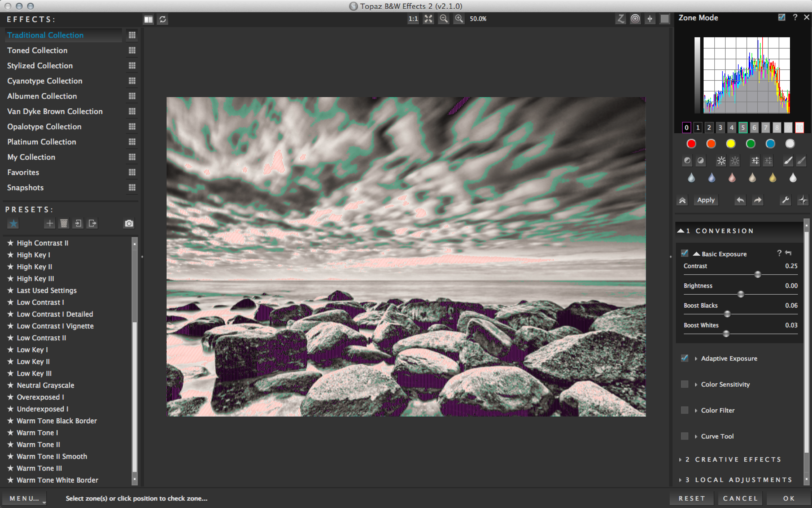Enable the Color Filter checkbox
Screen dimensions: 812x508
[x=684, y=410]
